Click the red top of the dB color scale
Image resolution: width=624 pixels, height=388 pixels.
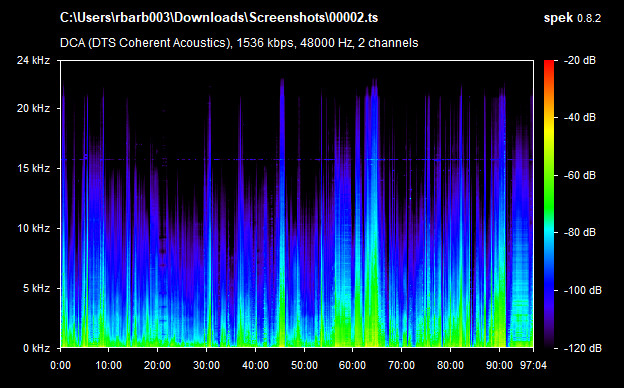coord(549,64)
